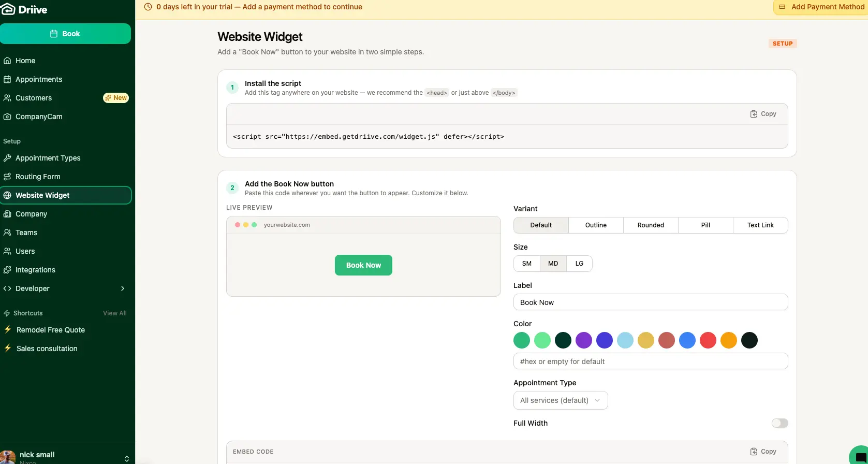Click the Users icon in sidebar
The height and width of the screenshot is (464, 868).
(x=7, y=251)
